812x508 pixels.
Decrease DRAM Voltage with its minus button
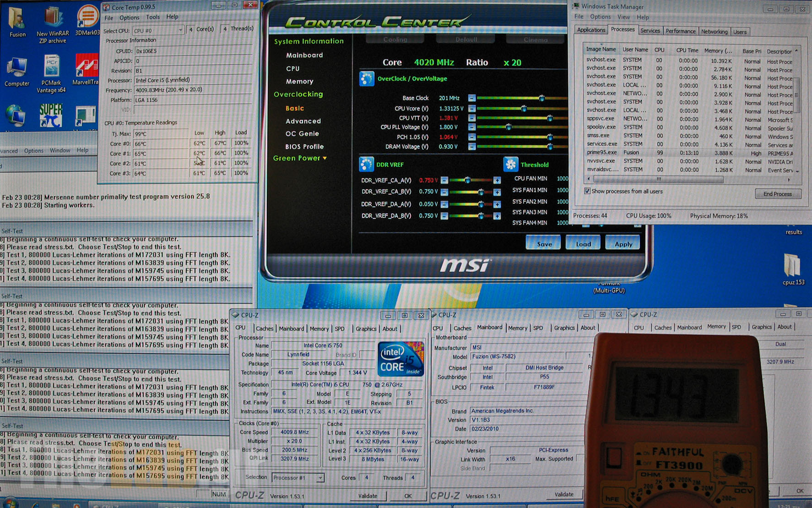click(x=471, y=147)
